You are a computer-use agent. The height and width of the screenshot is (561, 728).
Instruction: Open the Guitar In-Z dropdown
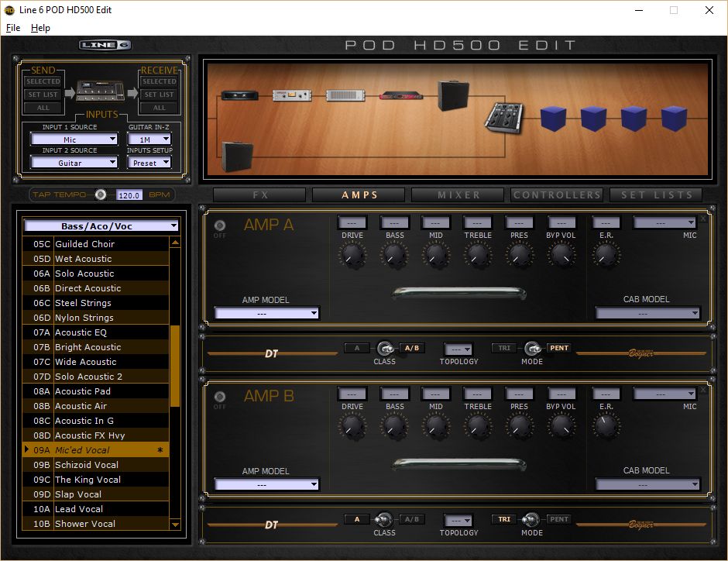coord(149,139)
